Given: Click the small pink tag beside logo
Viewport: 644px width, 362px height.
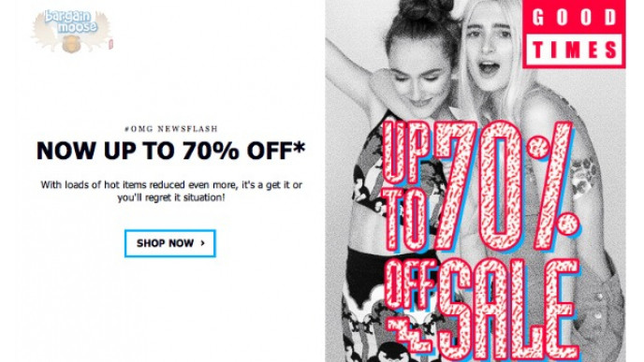Looking at the screenshot, I should (110, 44).
